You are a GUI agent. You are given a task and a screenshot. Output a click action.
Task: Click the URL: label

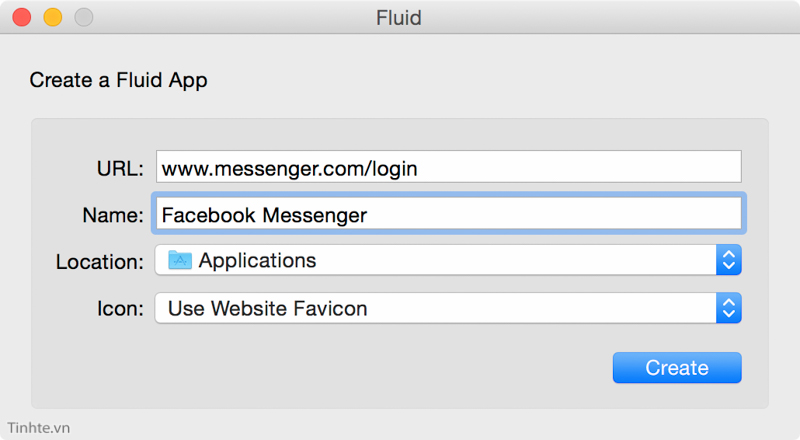[x=120, y=168]
